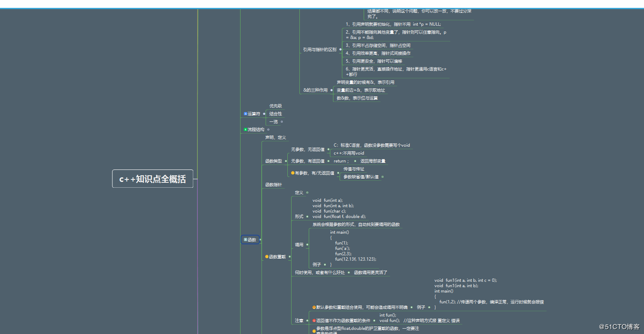Collapse the 引用与指针的区别 branch

tap(340, 49)
